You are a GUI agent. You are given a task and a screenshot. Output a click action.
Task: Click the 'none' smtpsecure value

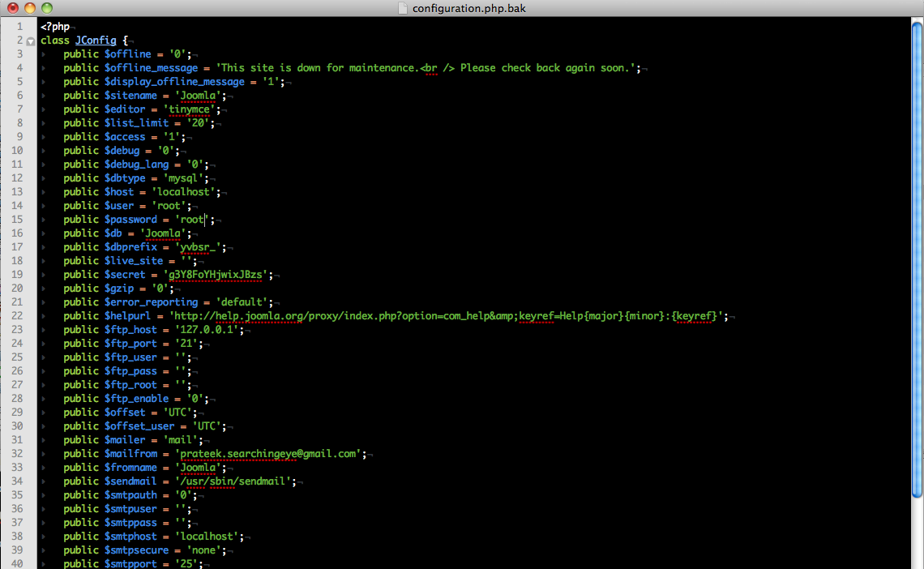[204, 550]
